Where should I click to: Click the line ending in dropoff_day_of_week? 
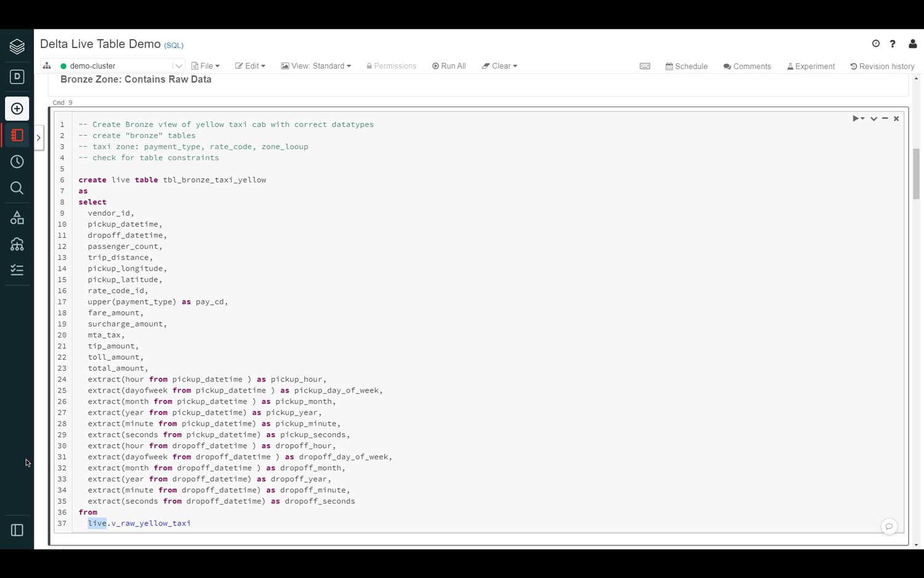(x=240, y=457)
